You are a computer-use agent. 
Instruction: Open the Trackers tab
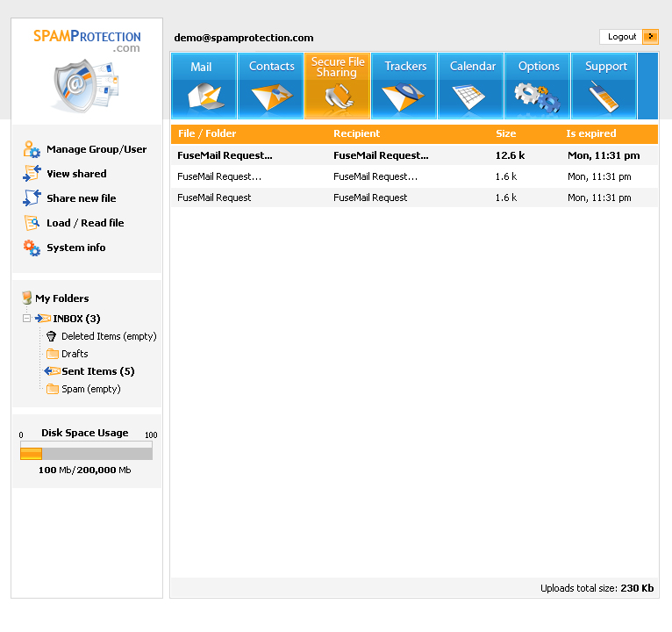pos(404,86)
